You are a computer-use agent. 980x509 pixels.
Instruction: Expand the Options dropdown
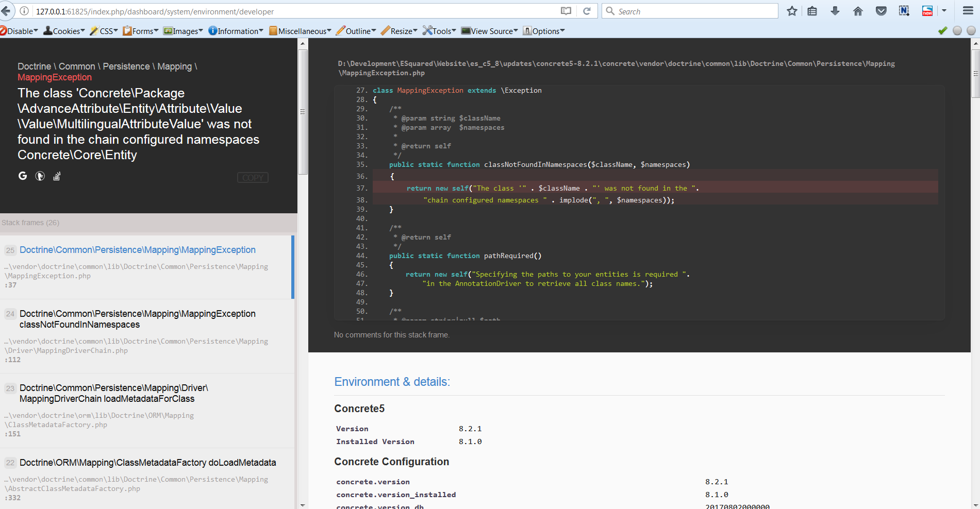tap(543, 31)
